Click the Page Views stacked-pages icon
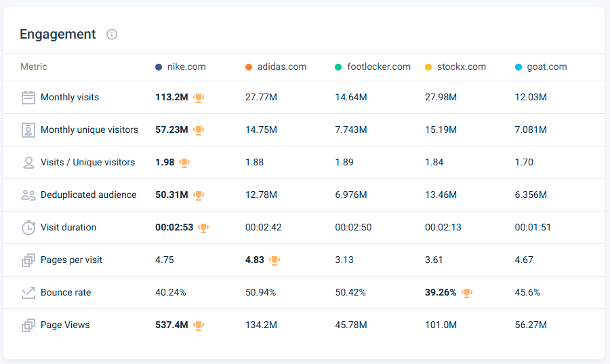 click(28, 325)
